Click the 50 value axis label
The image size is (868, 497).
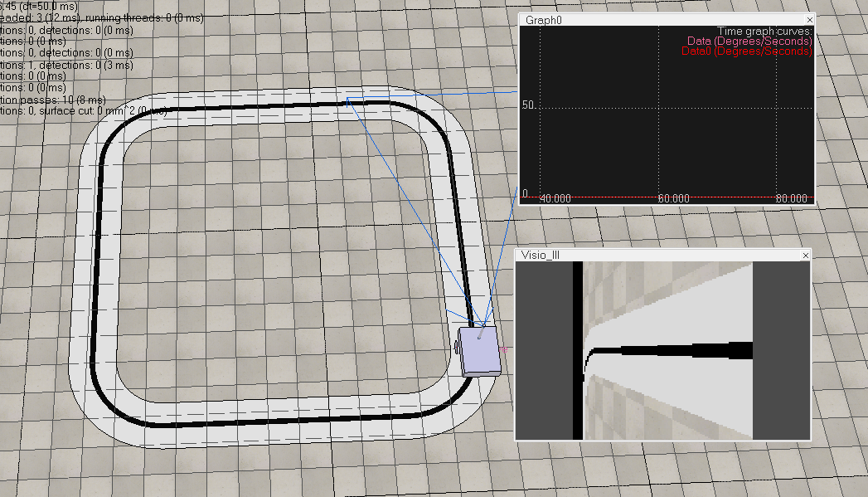point(527,105)
